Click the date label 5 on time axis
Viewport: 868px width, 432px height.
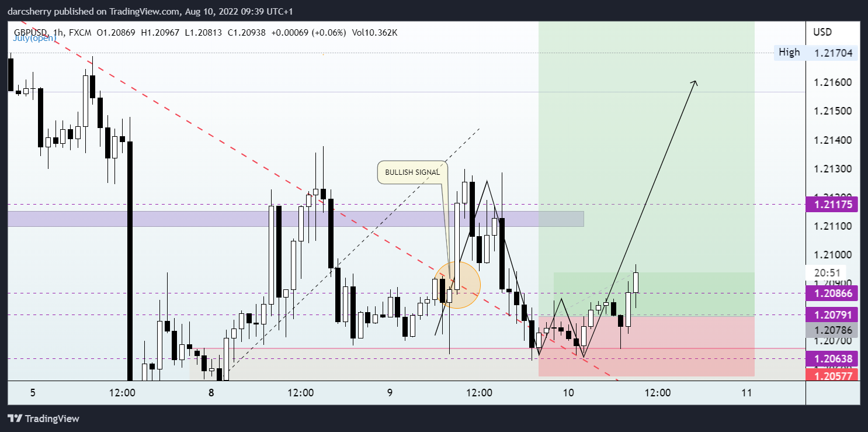coord(33,393)
